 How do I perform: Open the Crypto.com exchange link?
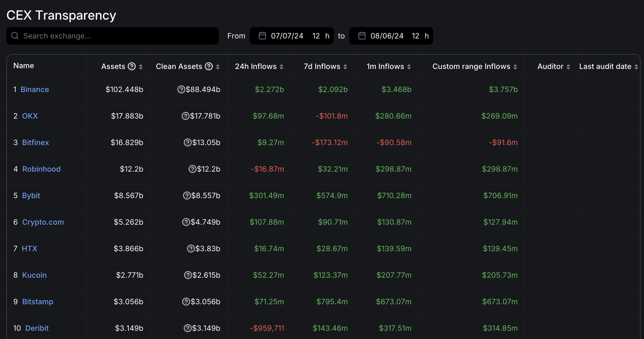43,222
